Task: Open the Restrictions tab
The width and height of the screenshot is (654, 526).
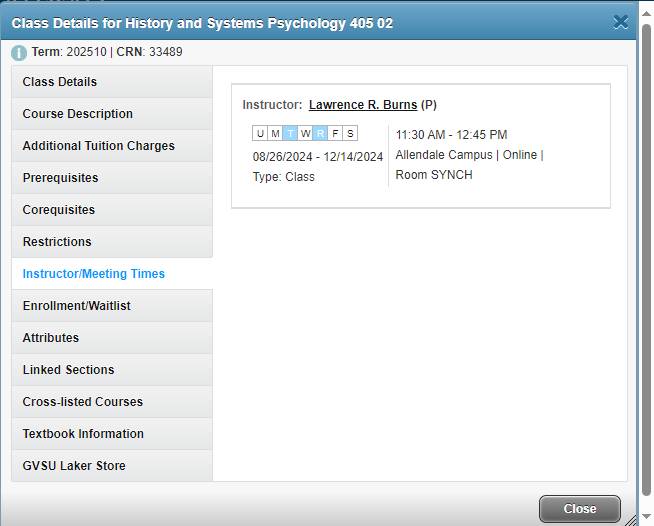Action: click(x=57, y=242)
